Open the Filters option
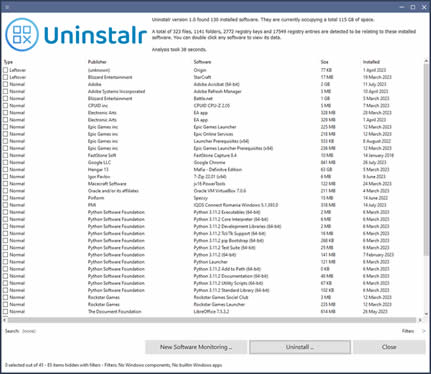 (x=408, y=331)
